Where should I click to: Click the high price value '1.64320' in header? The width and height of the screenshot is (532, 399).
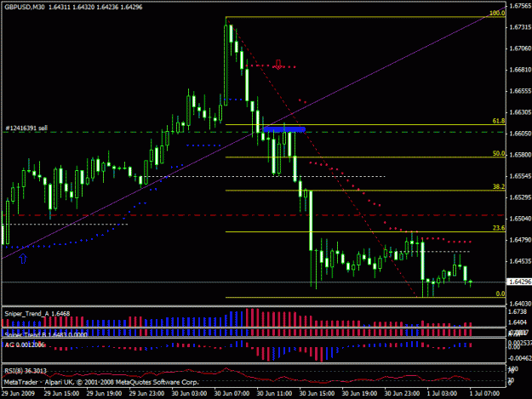coord(83,7)
